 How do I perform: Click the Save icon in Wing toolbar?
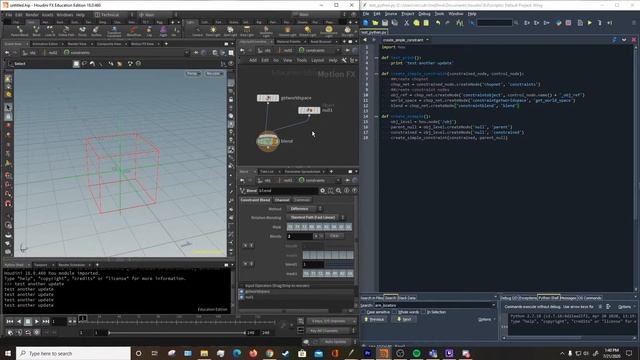pyautogui.click(x=385, y=23)
